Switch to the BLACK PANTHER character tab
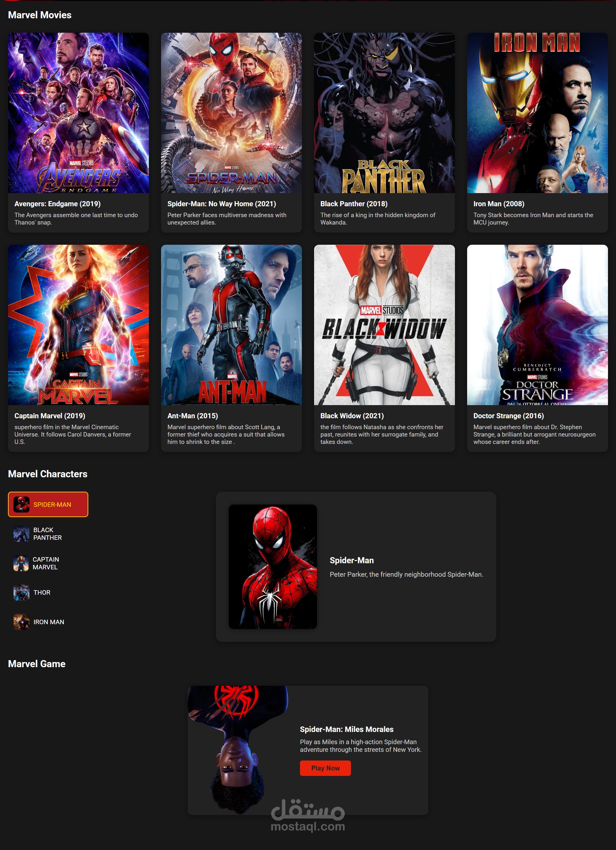616x850 pixels. pos(48,534)
